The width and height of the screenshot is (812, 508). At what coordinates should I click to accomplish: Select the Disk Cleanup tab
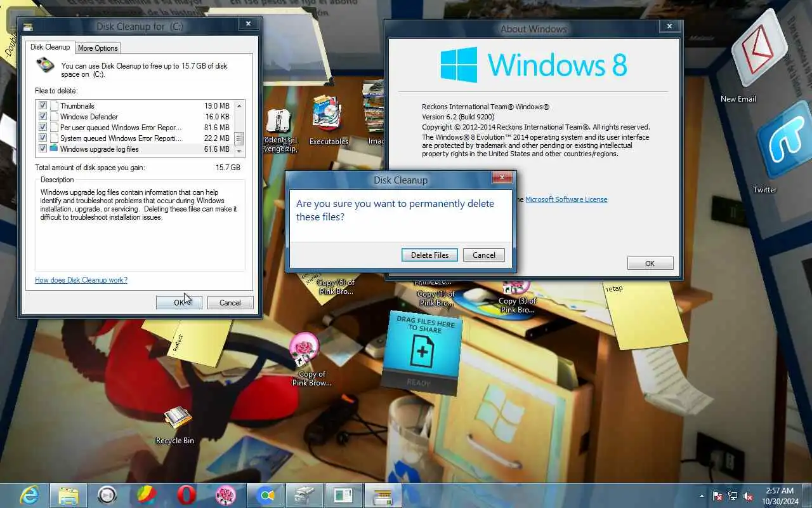pos(50,47)
